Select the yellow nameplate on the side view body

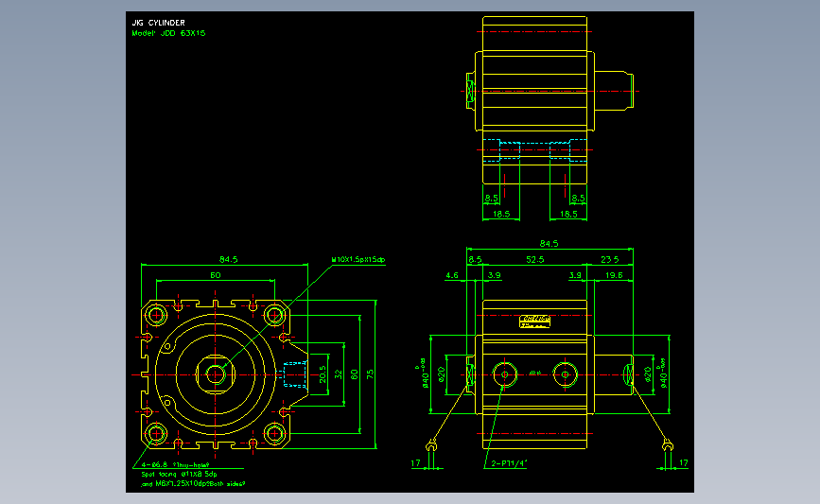(534, 321)
